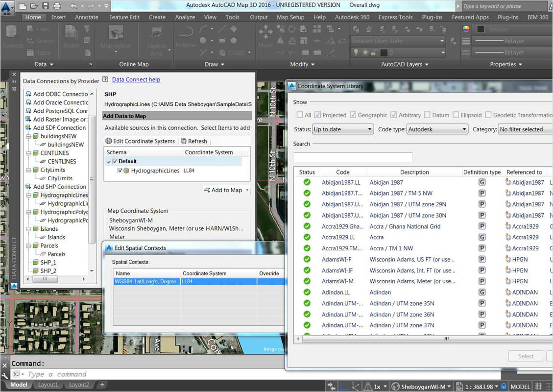553x392 pixels.
Task: Click the Edit Coordinate Systems globe icon
Action: tap(109, 141)
